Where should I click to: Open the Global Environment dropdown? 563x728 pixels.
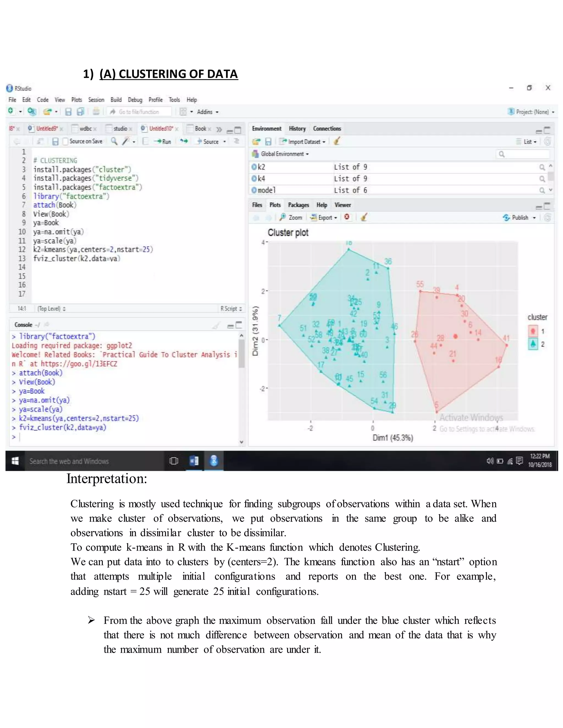[x=280, y=154]
